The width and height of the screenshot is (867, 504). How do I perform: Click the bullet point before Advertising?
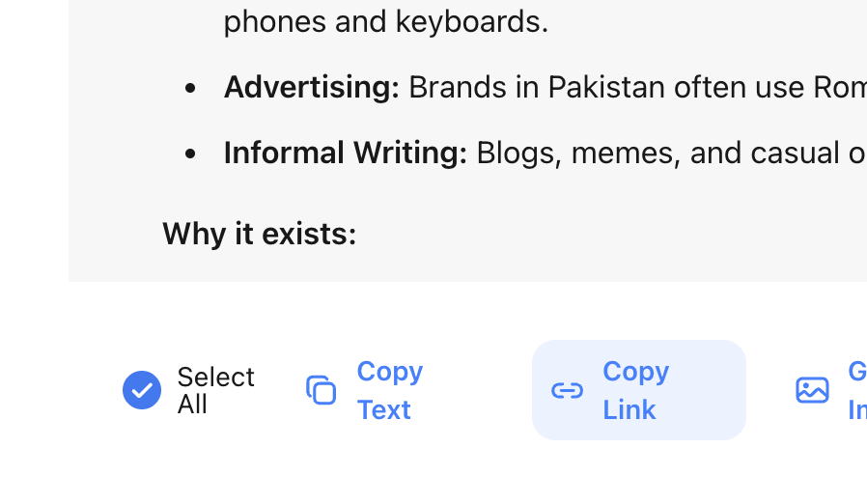(x=190, y=89)
